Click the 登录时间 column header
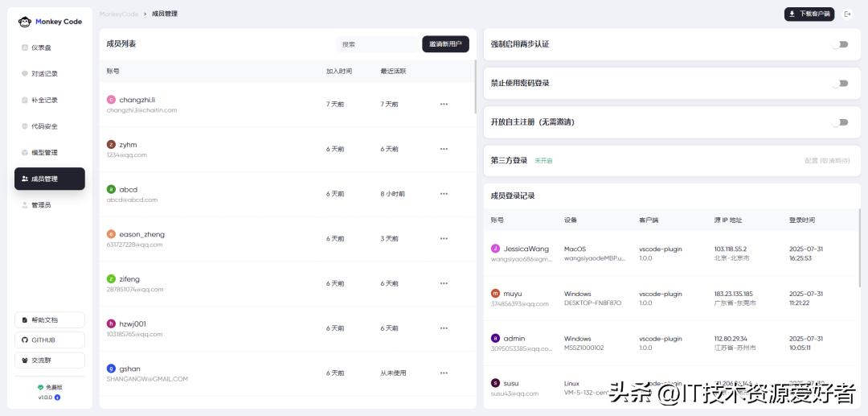This screenshot has width=868, height=416. tap(802, 220)
